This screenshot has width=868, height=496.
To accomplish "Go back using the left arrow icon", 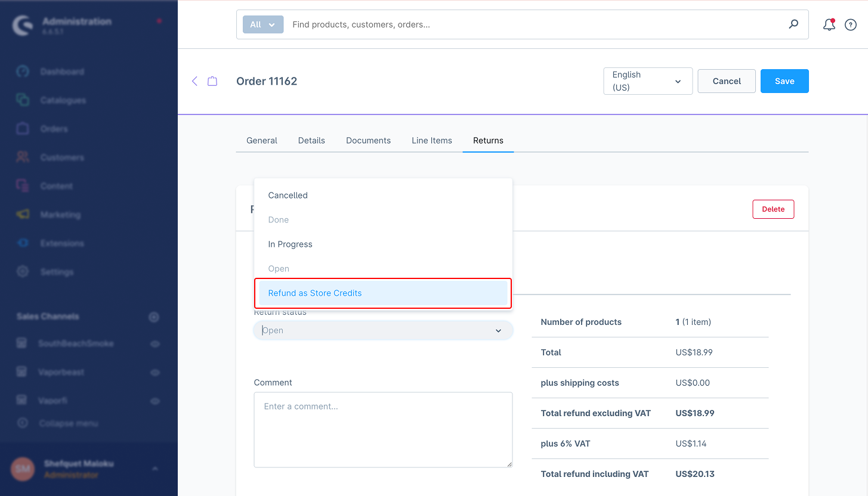I will 194,81.
